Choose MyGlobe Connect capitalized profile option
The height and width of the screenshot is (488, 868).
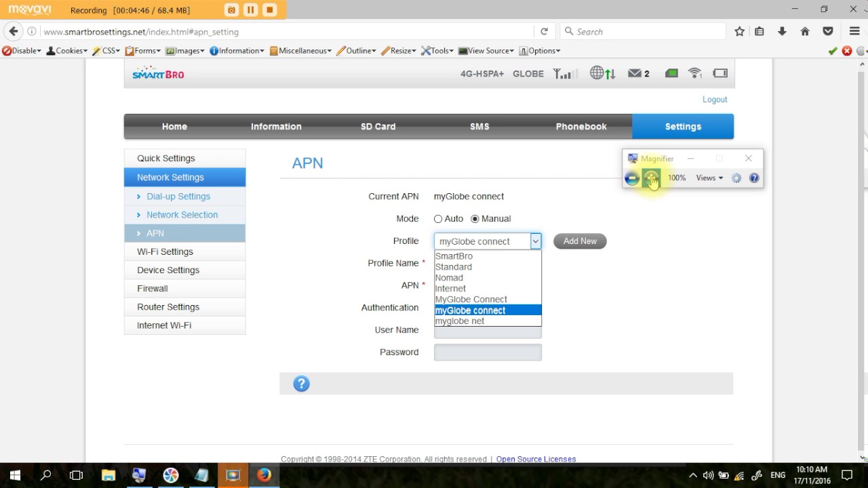[x=488, y=300]
